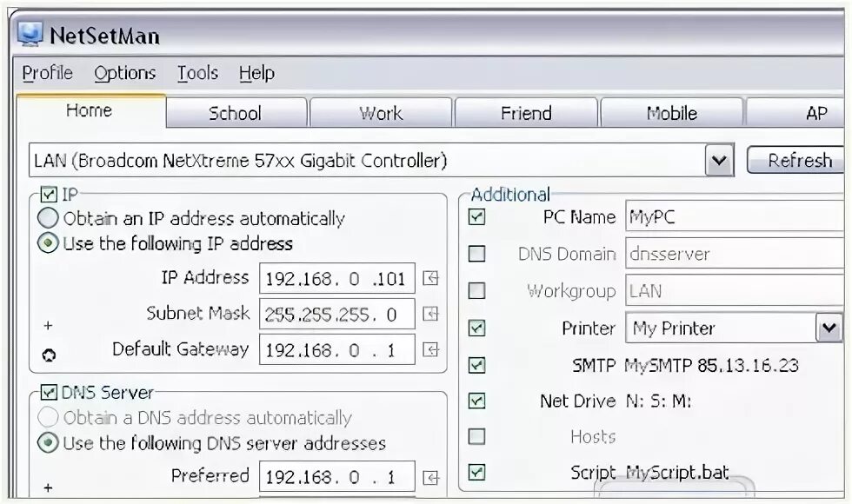Click the copy-current-value icon beside IP Address field
The width and height of the screenshot is (852, 504).
pos(430,279)
